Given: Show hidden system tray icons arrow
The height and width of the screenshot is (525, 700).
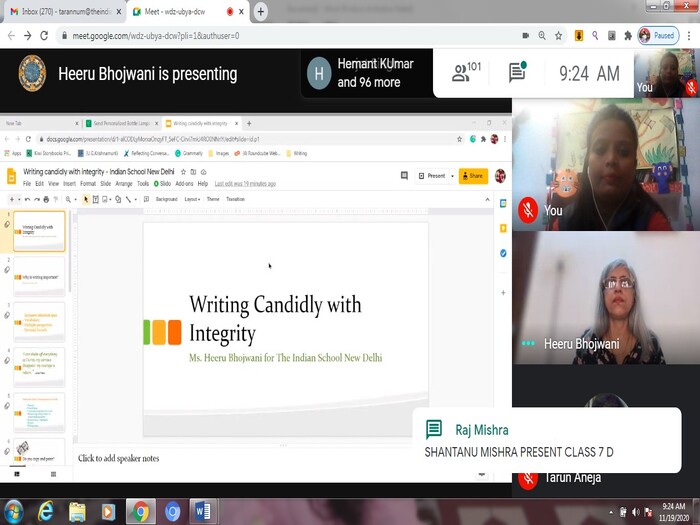Looking at the screenshot, I should tap(611, 512).
